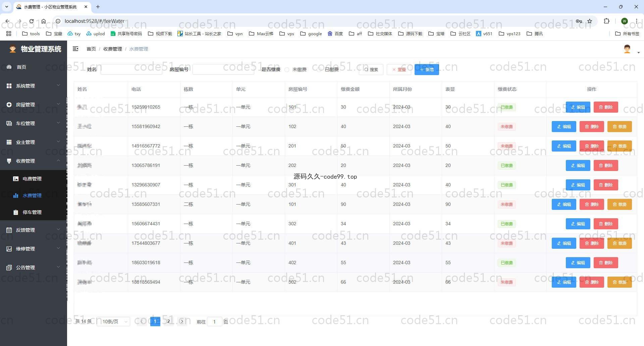Open the 停车管理 submenu item

tap(32, 212)
